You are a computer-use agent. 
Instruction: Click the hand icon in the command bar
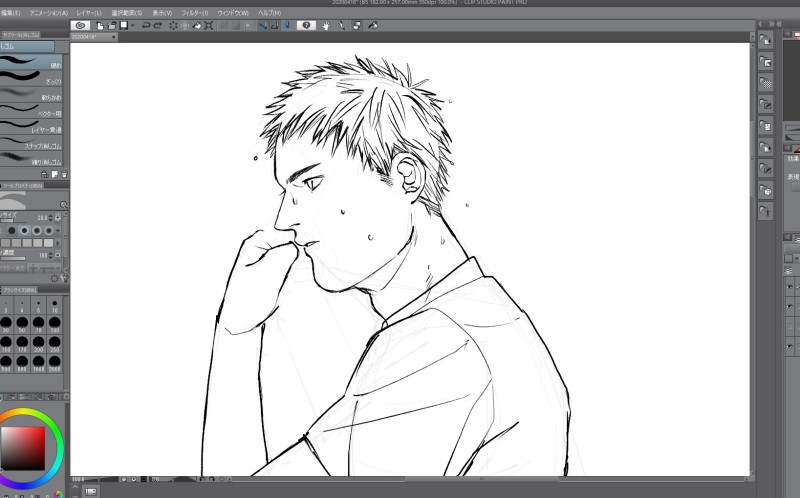point(326,25)
